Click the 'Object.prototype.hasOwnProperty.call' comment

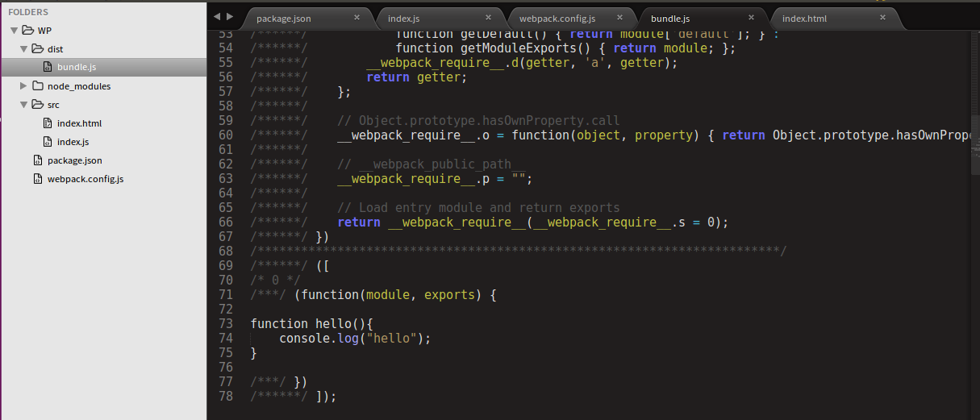point(478,120)
